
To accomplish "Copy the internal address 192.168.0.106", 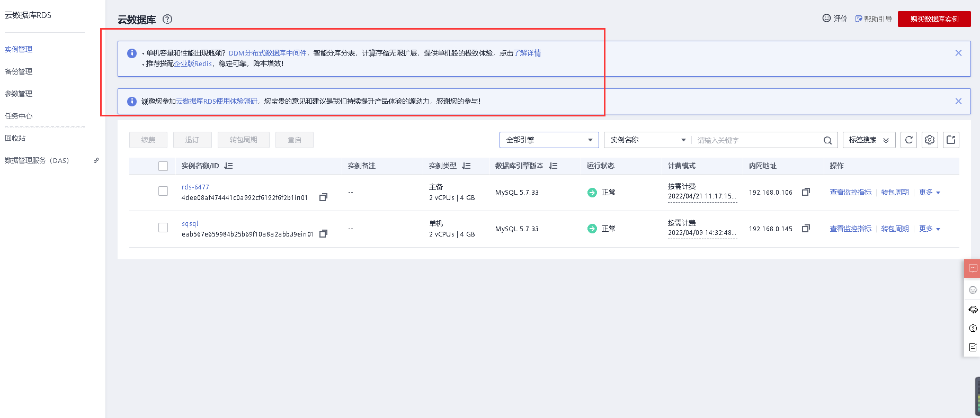I will (806, 192).
